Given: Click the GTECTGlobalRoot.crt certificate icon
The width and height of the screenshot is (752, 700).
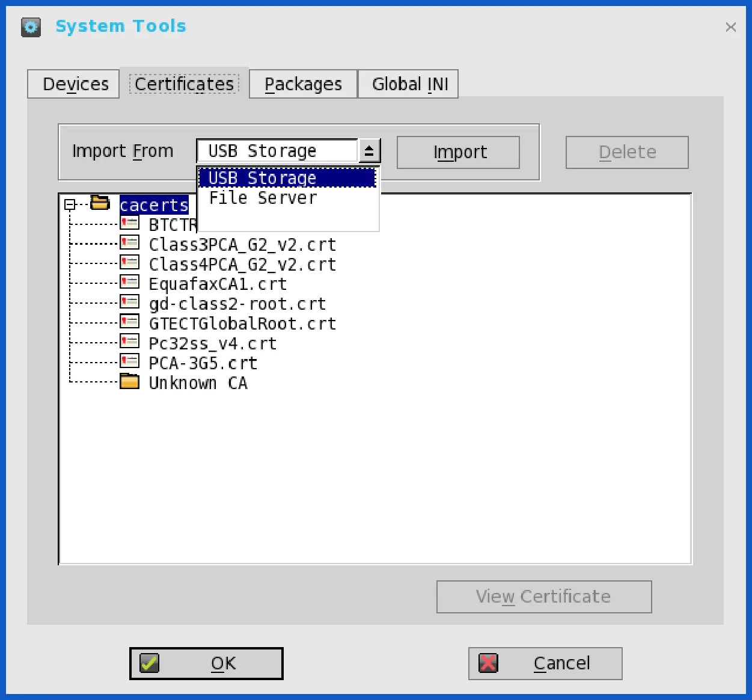Looking at the screenshot, I should click(x=129, y=322).
